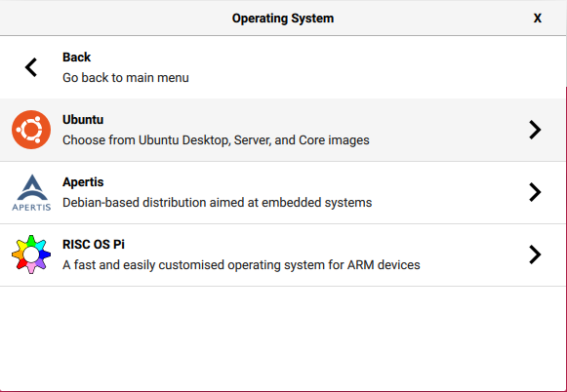Click 'Choose from Ubuntu Desktop, Server, and Core images'

[216, 140]
